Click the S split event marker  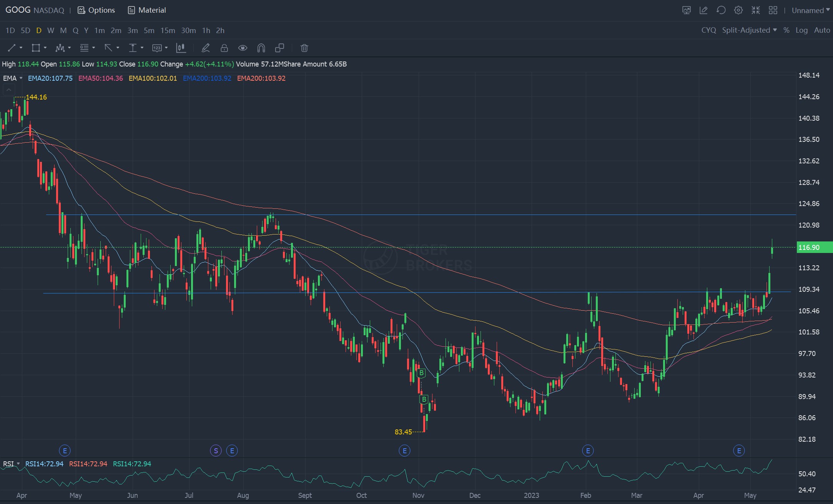point(216,451)
